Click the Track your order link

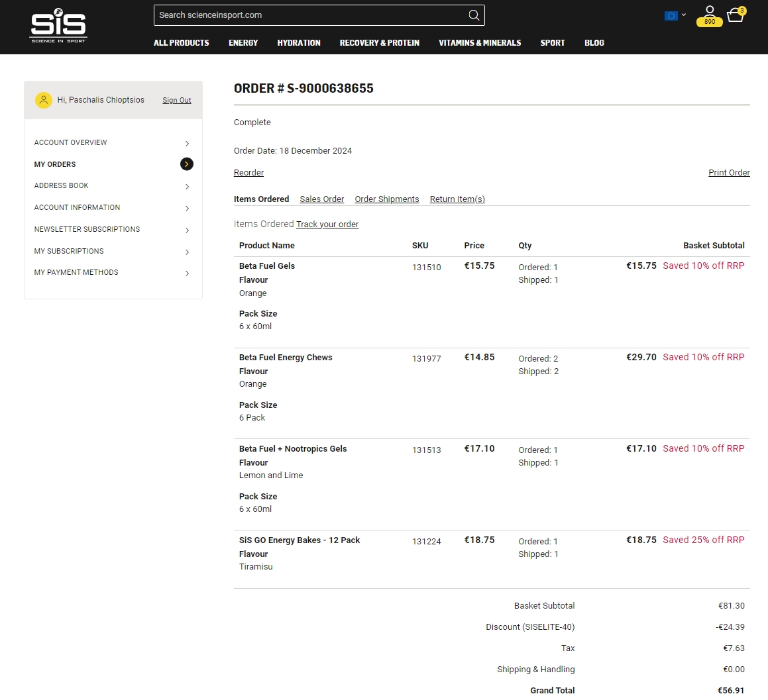pos(327,225)
